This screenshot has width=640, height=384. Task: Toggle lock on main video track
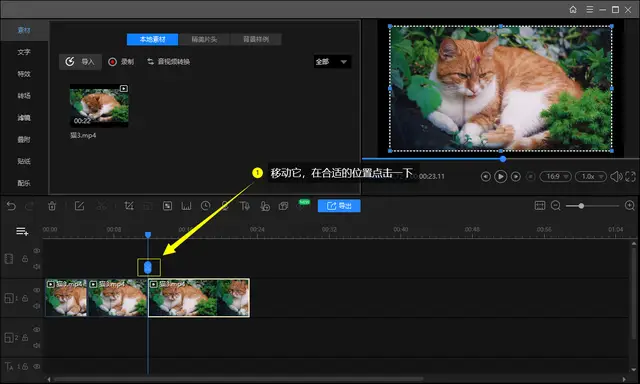point(25,259)
